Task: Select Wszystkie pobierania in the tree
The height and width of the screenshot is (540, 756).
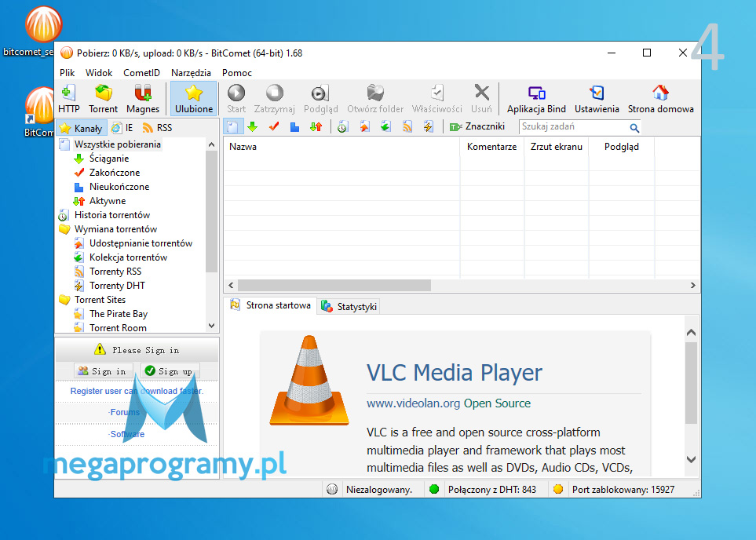Action: click(117, 144)
